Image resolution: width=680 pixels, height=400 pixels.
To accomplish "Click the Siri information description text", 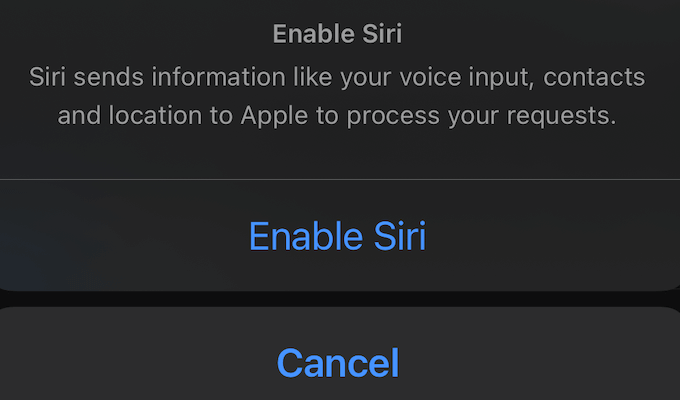I will [x=337, y=96].
